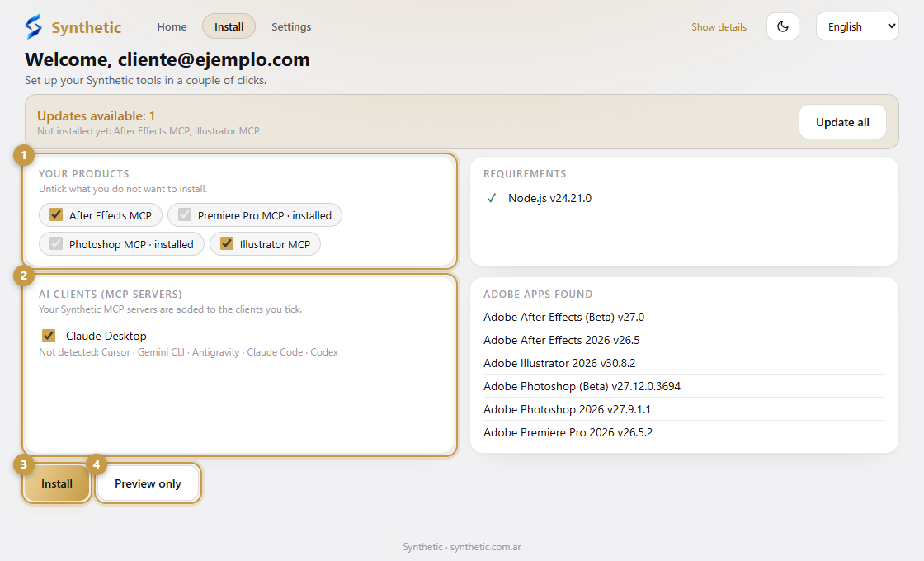Click the Not detected clients text
924x561 pixels.
189,351
